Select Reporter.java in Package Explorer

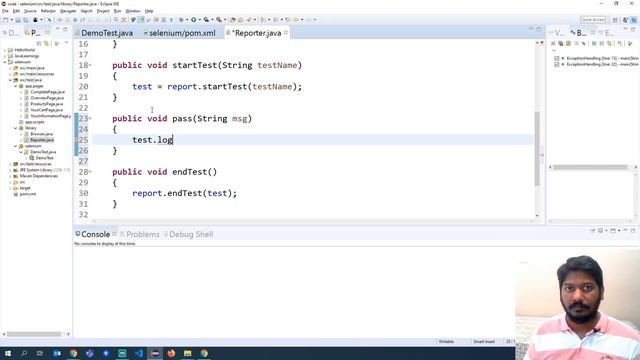click(x=42, y=140)
